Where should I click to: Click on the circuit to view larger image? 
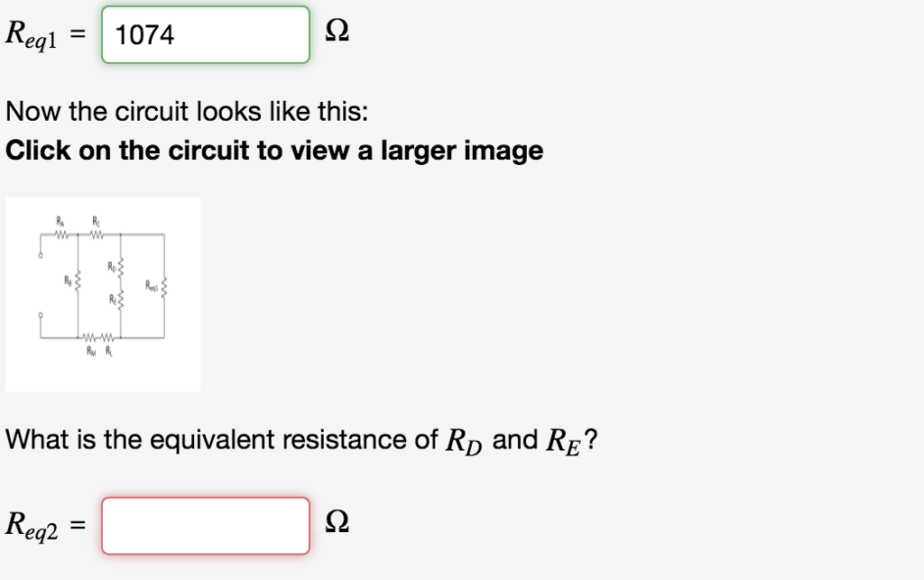[x=104, y=293]
